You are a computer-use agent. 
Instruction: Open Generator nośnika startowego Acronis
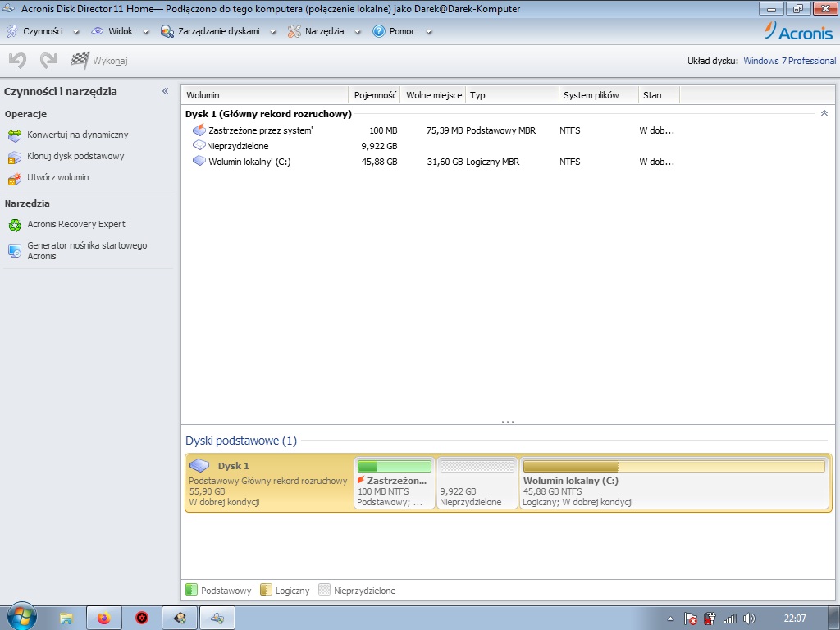point(87,251)
